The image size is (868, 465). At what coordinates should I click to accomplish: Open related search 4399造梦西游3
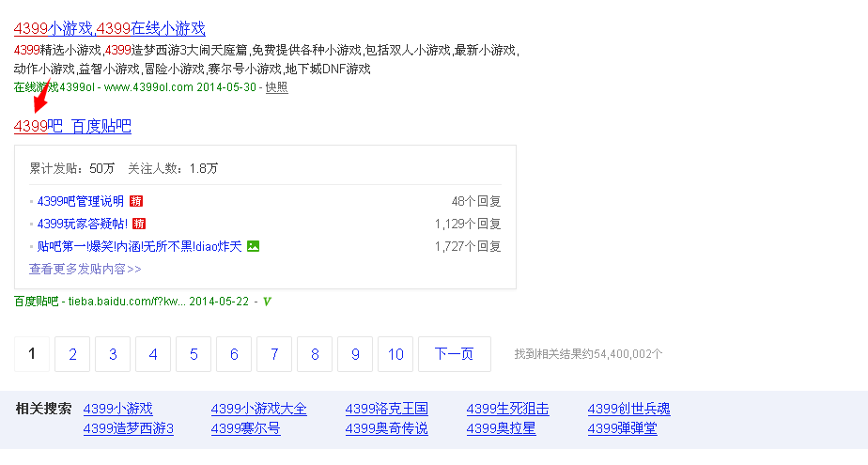click(x=129, y=429)
